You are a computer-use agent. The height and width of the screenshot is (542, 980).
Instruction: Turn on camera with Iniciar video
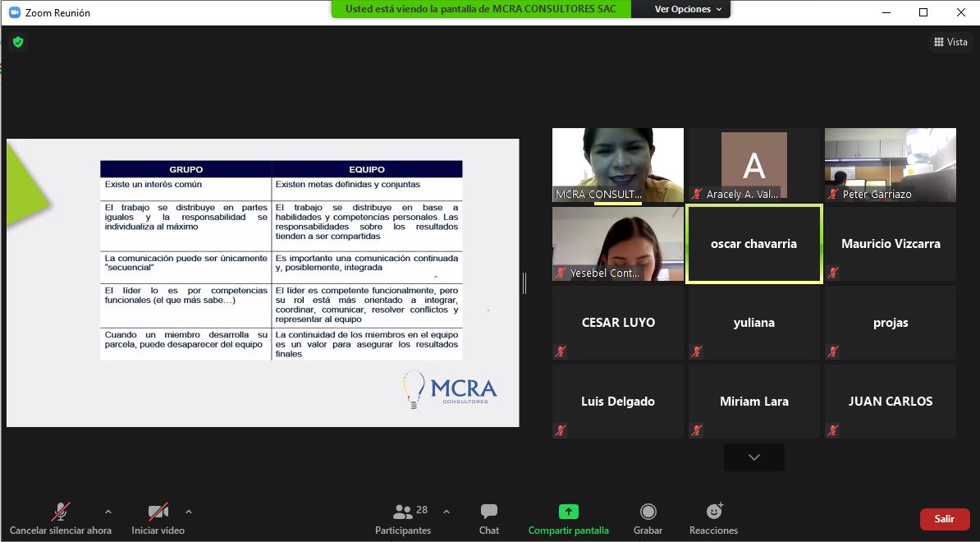point(158,518)
